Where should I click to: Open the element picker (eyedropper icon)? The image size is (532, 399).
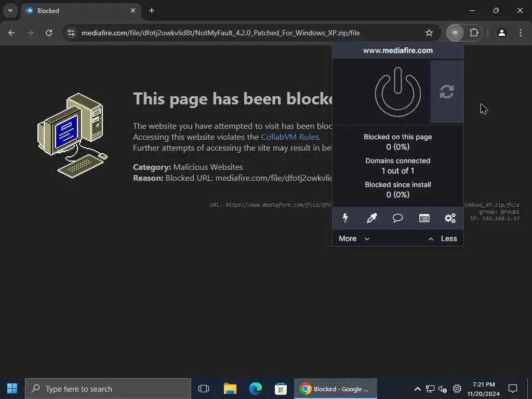coord(371,218)
